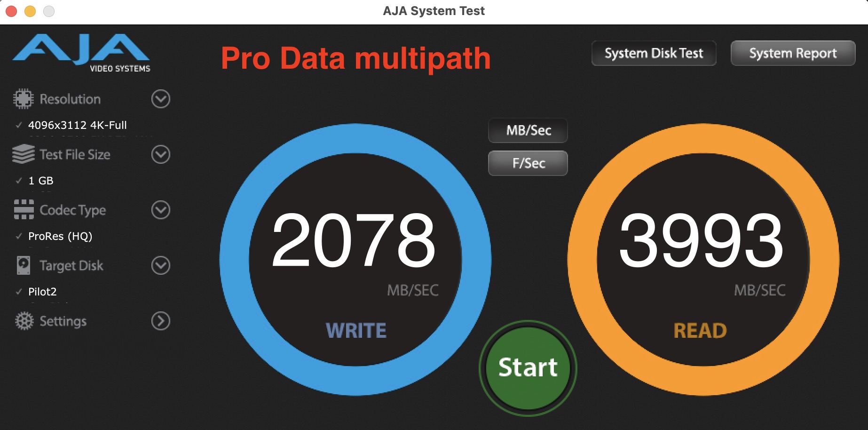
Task: Switch units to F/Sec
Action: coord(528,163)
